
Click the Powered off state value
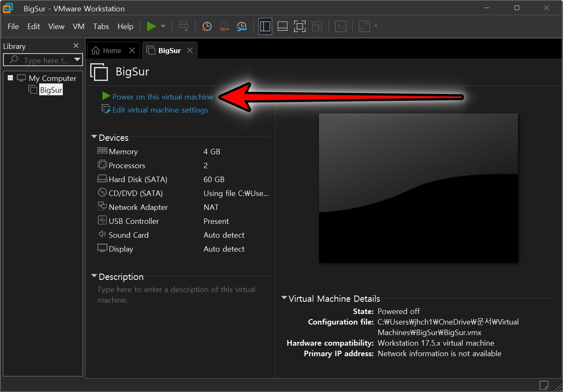tap(399, 311)
